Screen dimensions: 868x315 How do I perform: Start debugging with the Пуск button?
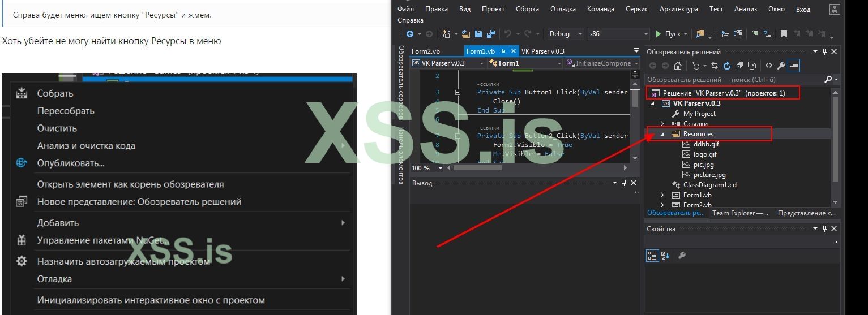point(669,34)
